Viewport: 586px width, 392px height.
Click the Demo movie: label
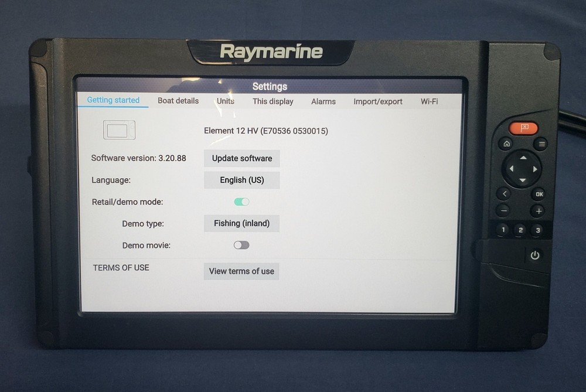click(x=146, y=245)
